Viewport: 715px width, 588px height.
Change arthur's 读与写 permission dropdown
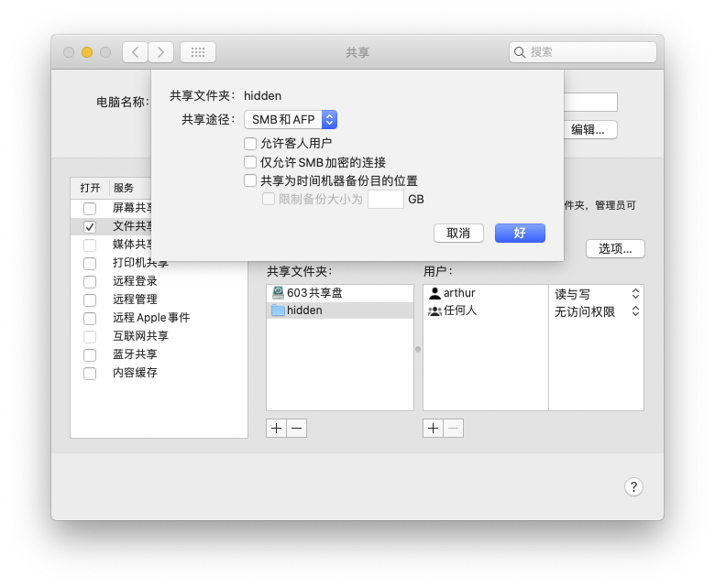[596, 294]
